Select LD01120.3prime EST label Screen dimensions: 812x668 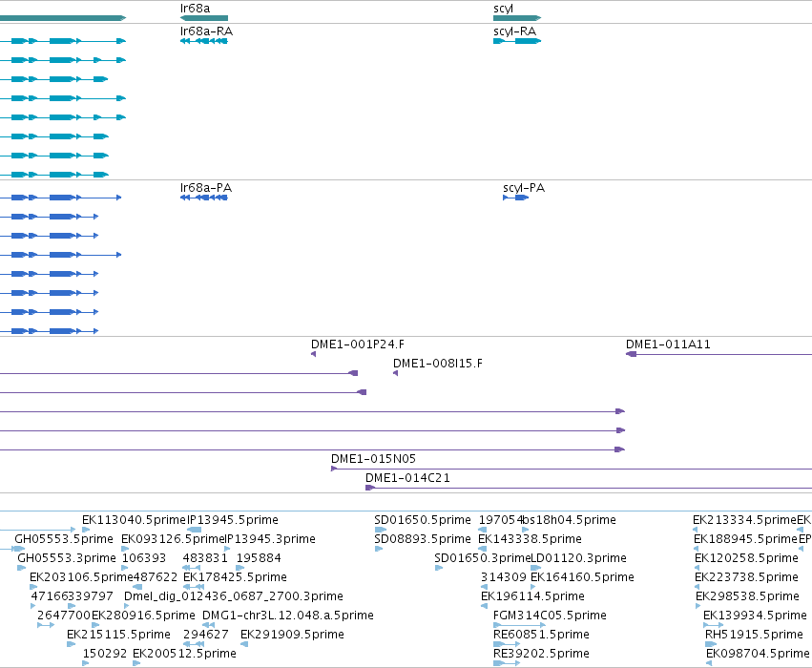coord(579,557)
